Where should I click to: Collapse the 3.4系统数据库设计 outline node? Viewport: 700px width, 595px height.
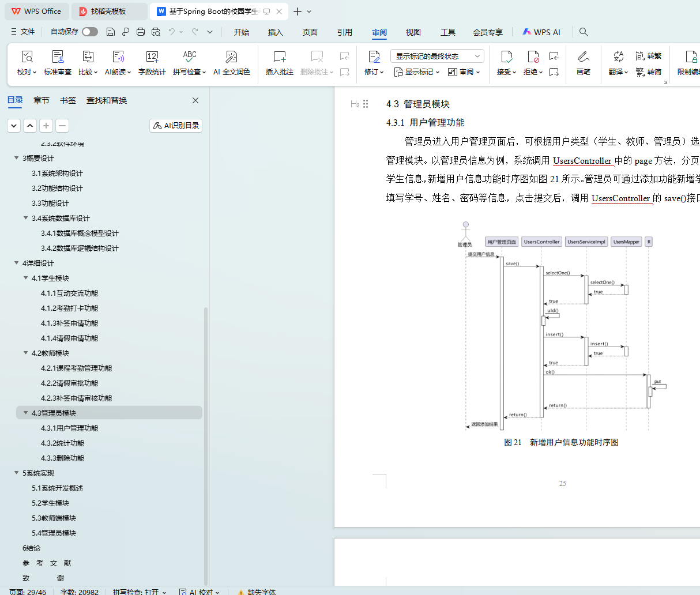(x=25, y=218)
